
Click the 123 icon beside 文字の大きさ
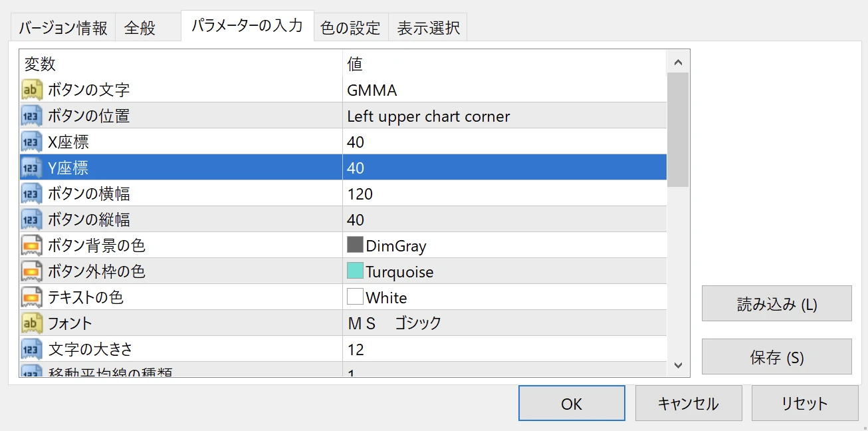(x=30, y=349)
